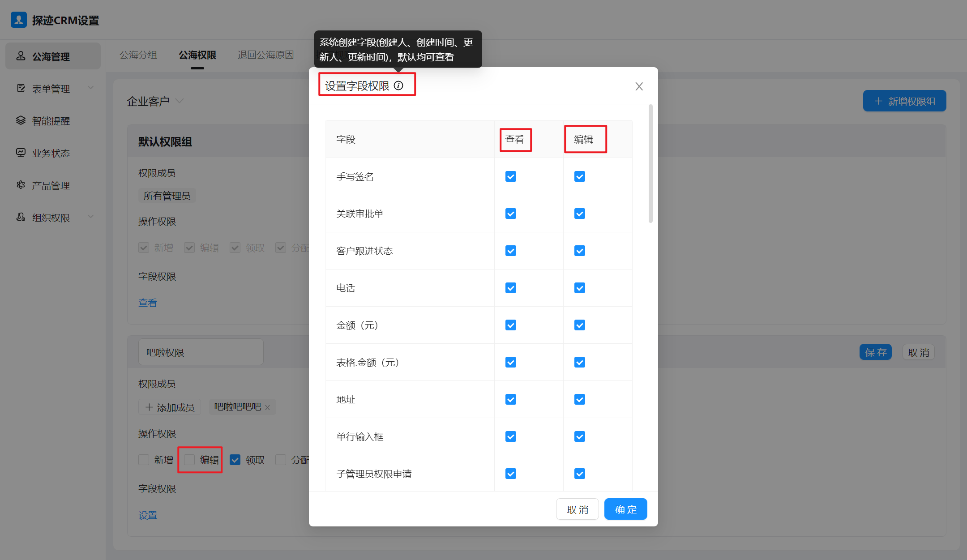The width and height of the screenshot is (967, 560).
Task: Expand the 组织权限 chevron
Action: pyautogui.click(x=91, y=217)
